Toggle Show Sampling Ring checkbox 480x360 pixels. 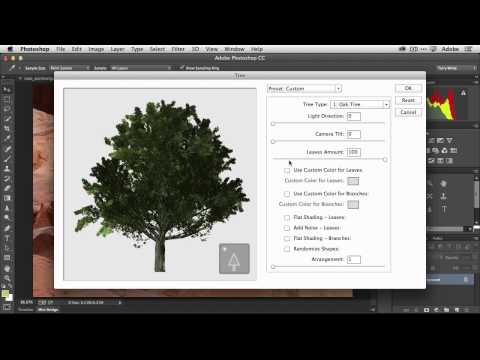tap(182, 68)
